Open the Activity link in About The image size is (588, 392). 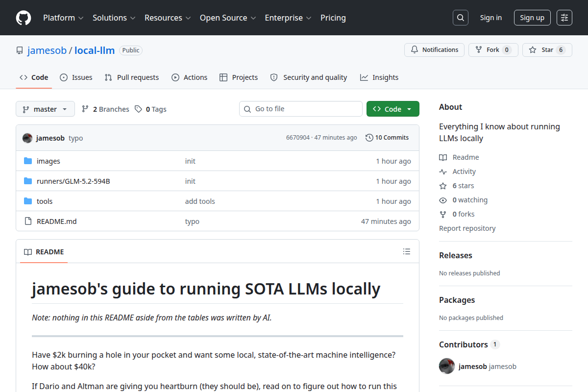point(458,171)
